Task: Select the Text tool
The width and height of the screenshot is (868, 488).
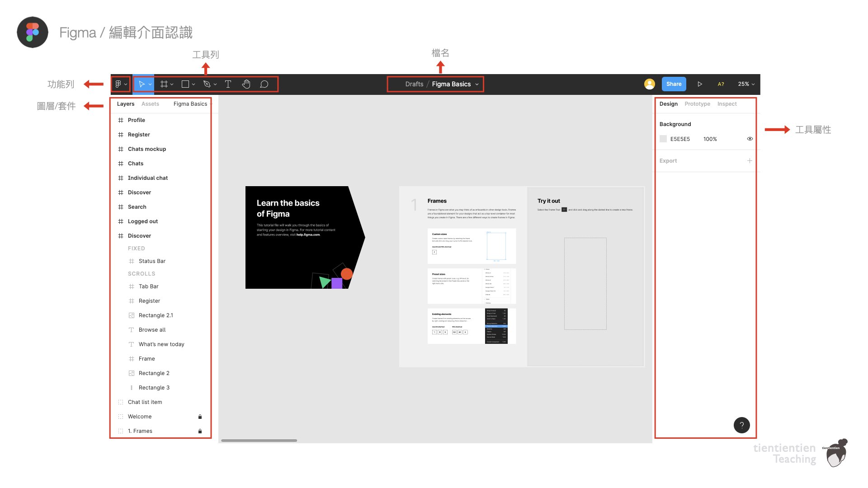Action: point(228,84)
